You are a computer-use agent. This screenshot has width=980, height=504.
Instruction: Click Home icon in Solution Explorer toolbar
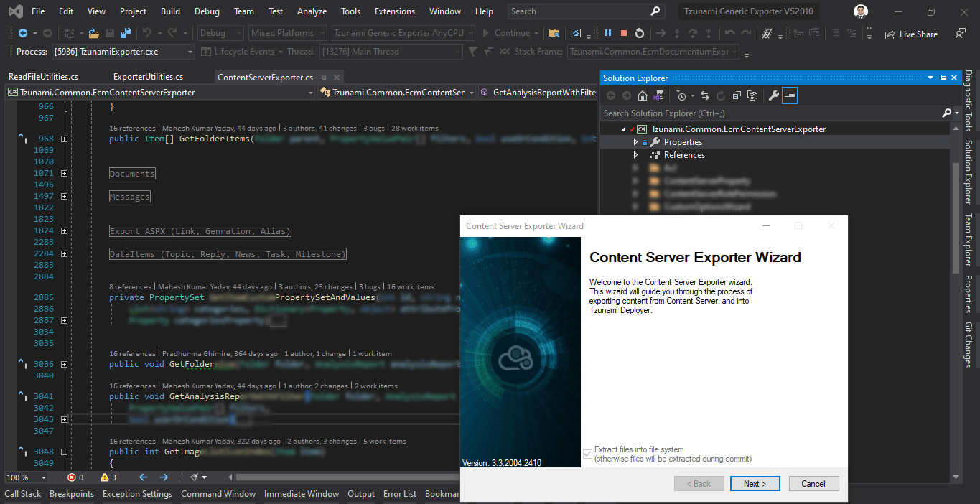pos(643,95)
